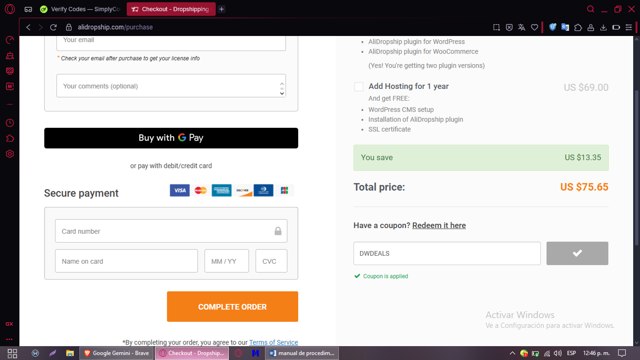Click the DWDEALS coupon code field
Image resolution: width=640 pixels, height=360 pixels.
point(447,253)
